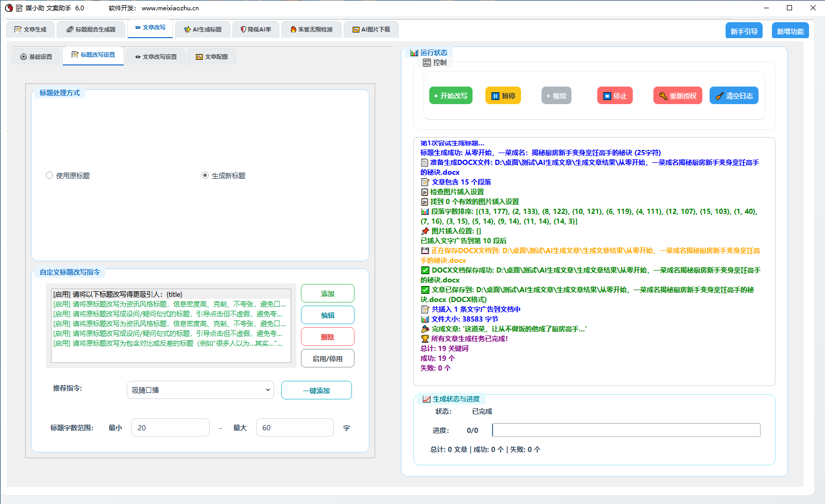Switch to the 基础设置 tab
The width and height of the screenshot is (825, 504).
click(x=37, y=56)
